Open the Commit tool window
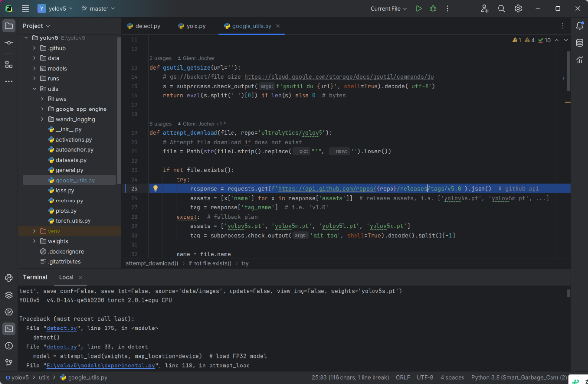Screen dimensions: 588x384 9,43
